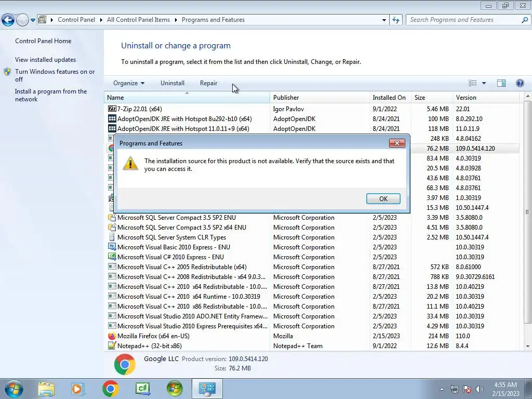Screen dimensions: 532x399
Task: Select Microsoft Visual C++ 2008 Redistributable row
Action: coord(312,277)
